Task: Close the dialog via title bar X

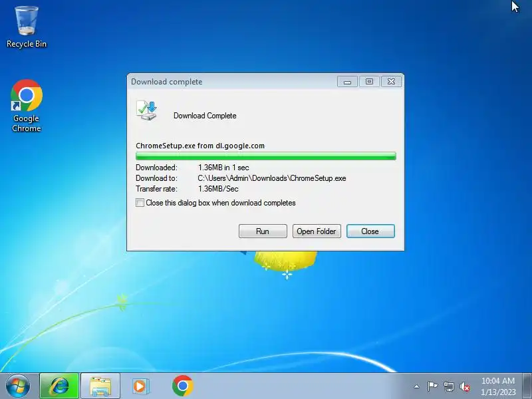Action: [x=391, y=81]
